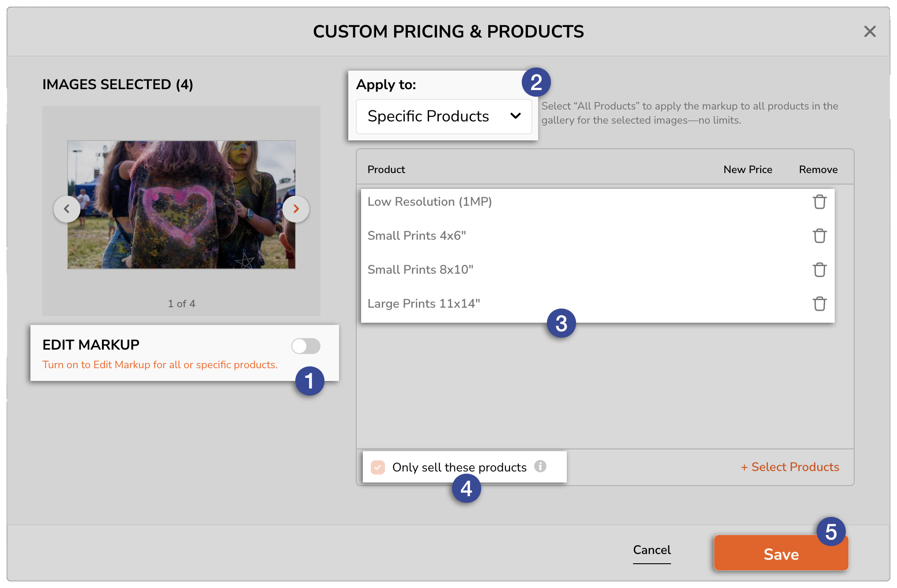Close the Custom Pricing dialog
The height and width of the screenshot is (588, 897).
[870, 31]
